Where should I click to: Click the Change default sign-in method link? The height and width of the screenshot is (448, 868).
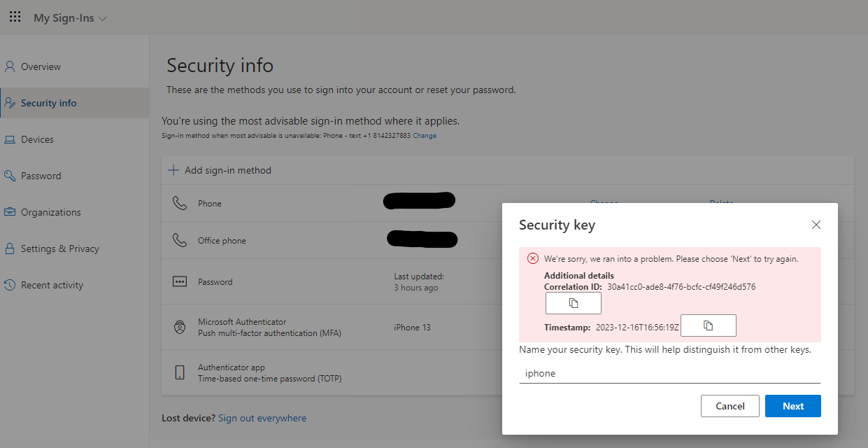(425, 136)
